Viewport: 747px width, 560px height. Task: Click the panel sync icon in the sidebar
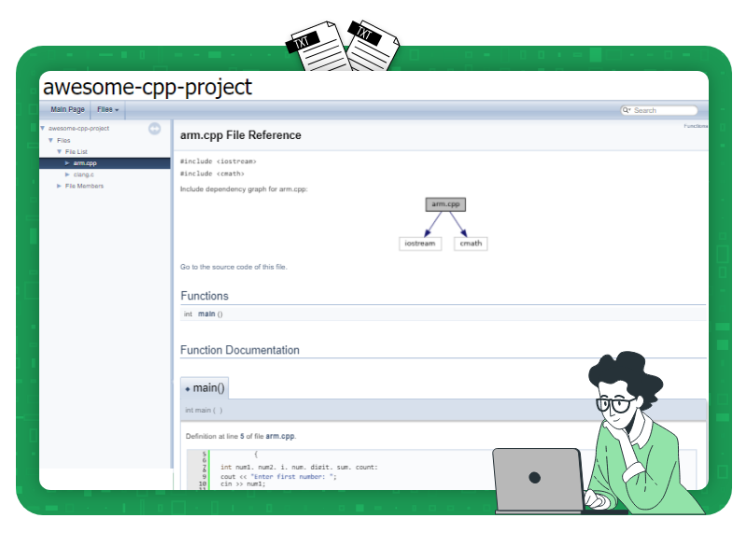155,129
